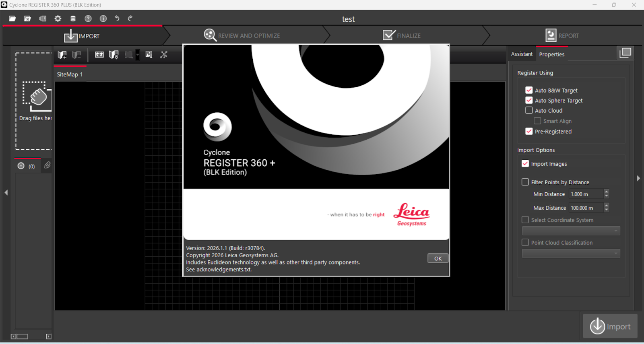Click left arrow of bottom scrollbar

pos(13,336)
